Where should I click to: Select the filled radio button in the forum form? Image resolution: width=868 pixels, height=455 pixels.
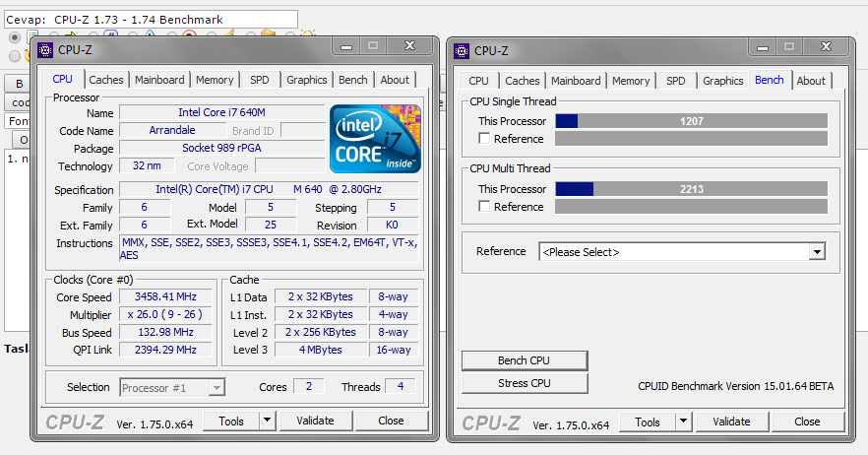[x=15, y=37]
